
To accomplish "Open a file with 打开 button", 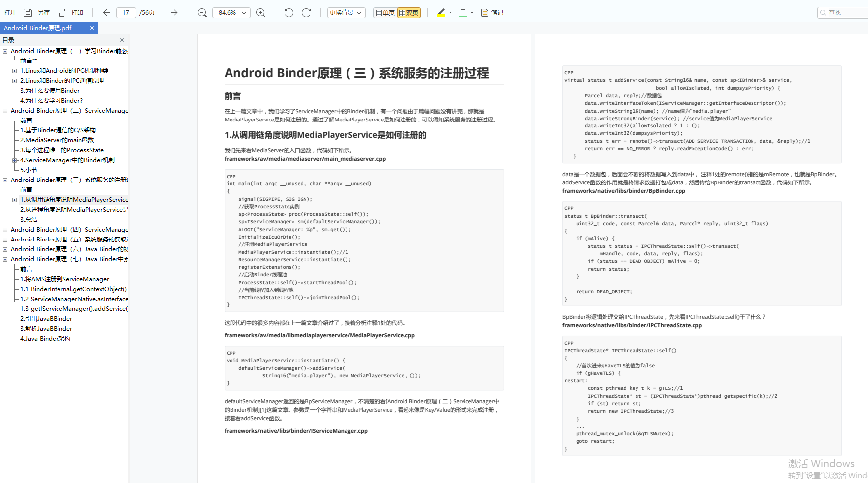I will pos(10,13).
